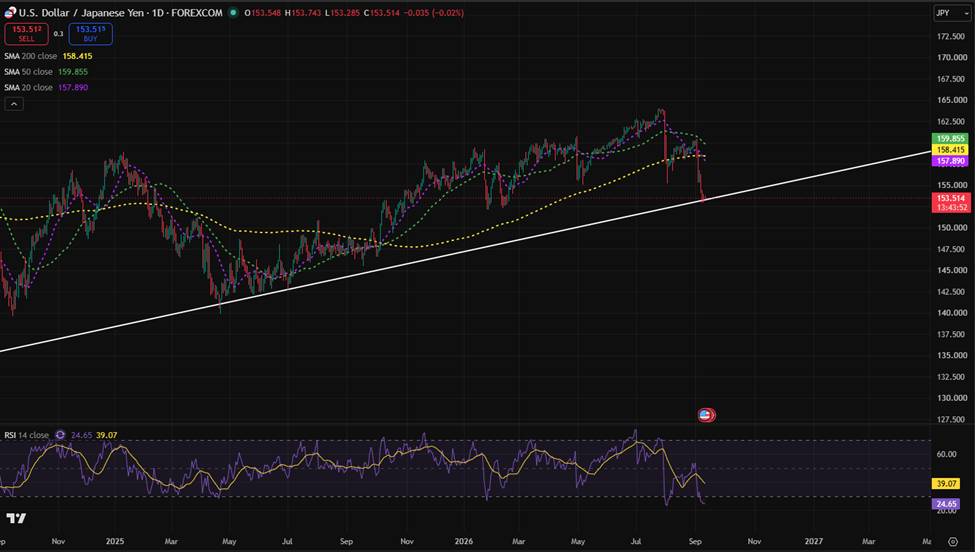Collapse the indicator legend with the chevron
The image size is (975, 552).
click(14, 104)
